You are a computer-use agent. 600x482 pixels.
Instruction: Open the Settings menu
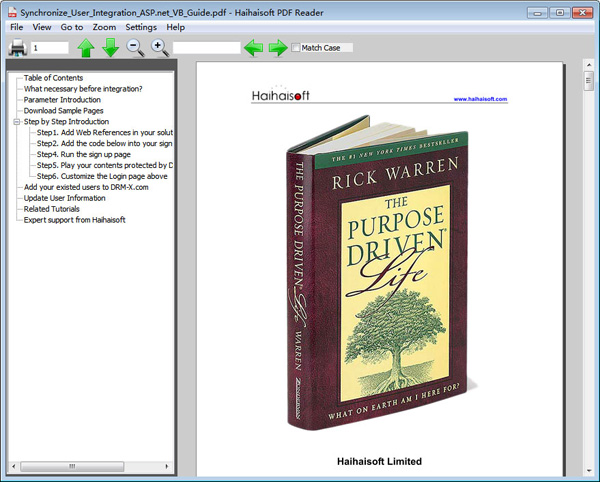[141, 27]
